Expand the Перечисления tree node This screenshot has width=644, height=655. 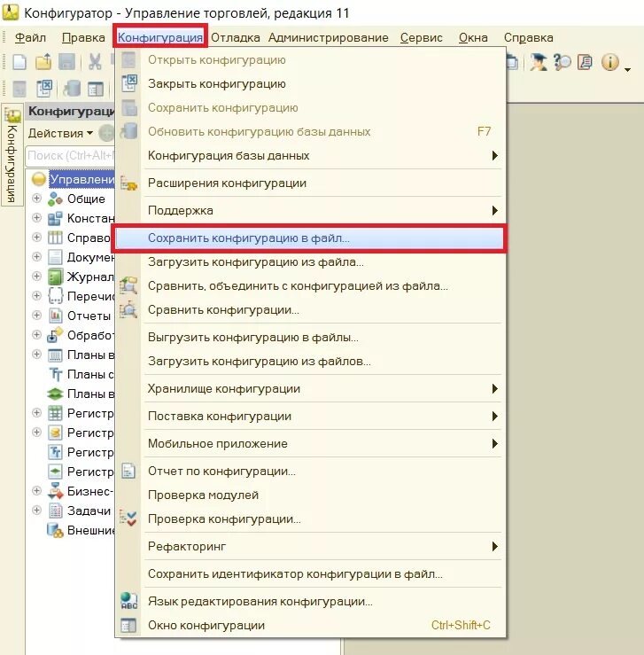36,296
